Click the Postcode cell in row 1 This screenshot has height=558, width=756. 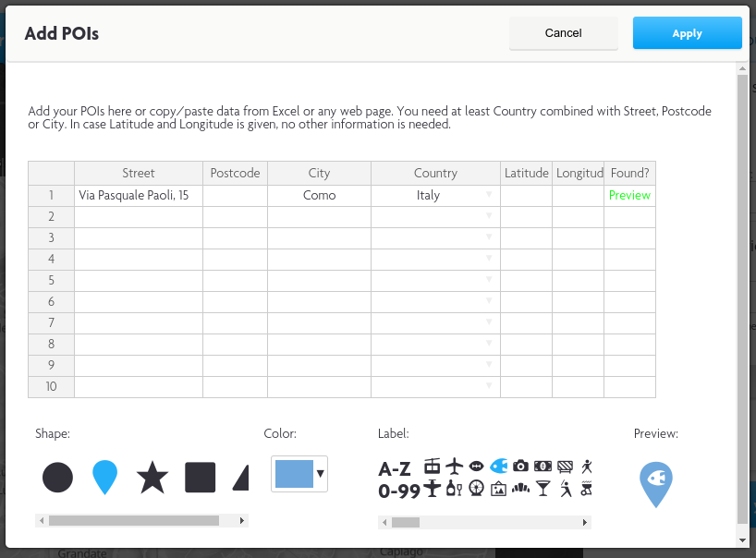(235, 196)
